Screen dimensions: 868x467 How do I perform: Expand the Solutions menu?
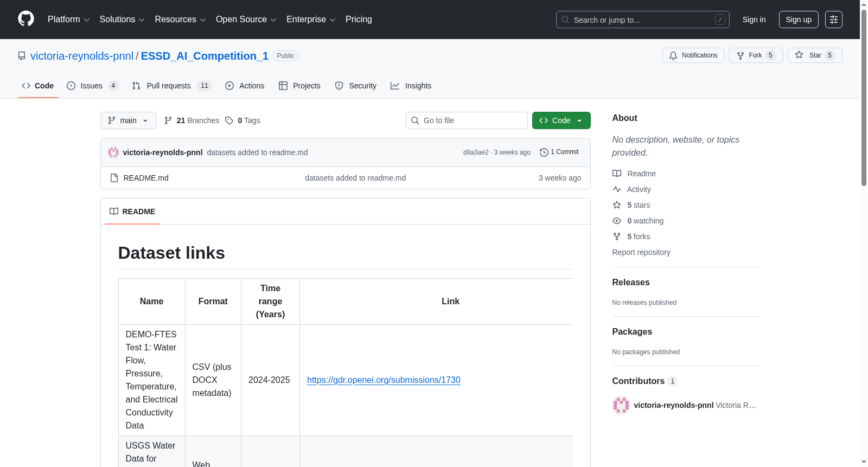point(122,20)
